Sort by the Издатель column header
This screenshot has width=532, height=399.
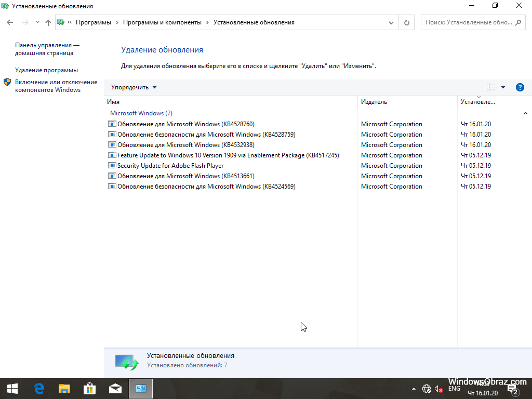pos(374,102)
